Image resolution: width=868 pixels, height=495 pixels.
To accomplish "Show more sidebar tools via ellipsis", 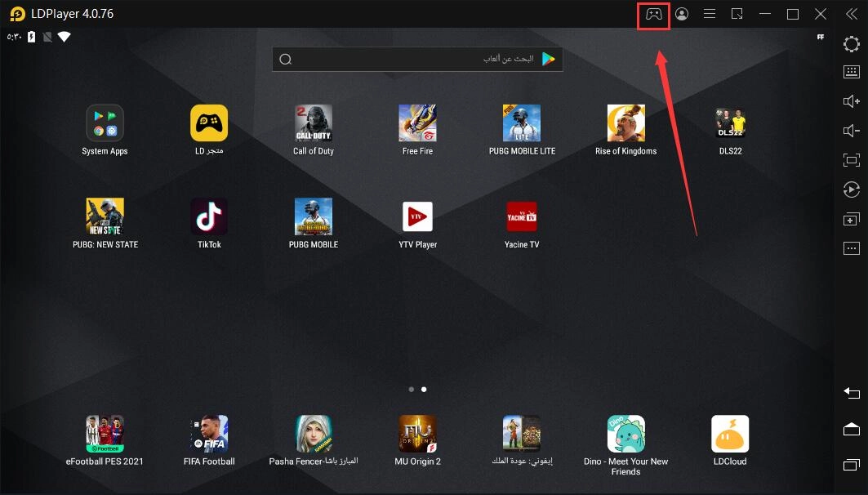I will pos(852,248).
